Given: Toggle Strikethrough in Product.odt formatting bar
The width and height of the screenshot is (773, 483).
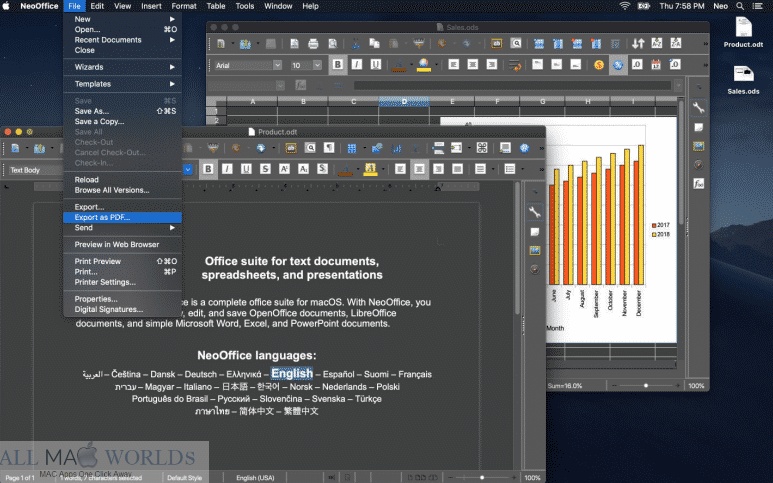Looking at the screenshot, I should pos(265,169).
